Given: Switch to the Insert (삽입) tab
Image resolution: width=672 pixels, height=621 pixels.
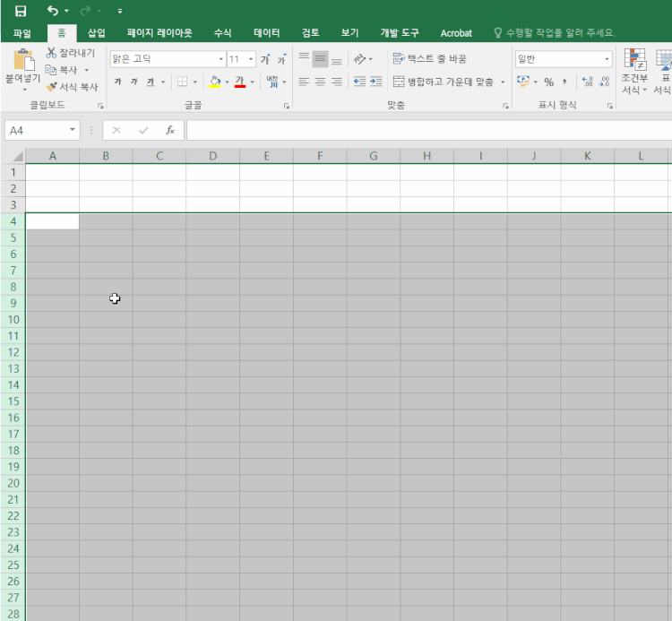Looking at the screenshot, I should (x=96, y=33).
